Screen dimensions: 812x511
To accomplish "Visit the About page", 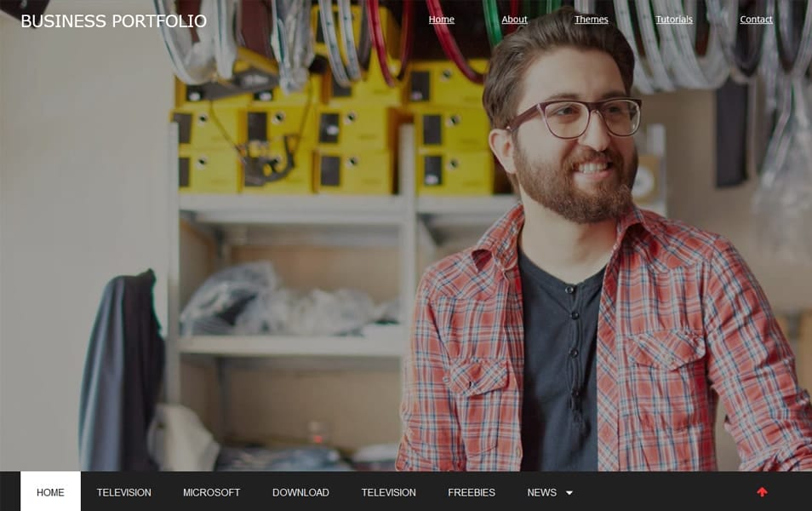I will coord(514,19).
